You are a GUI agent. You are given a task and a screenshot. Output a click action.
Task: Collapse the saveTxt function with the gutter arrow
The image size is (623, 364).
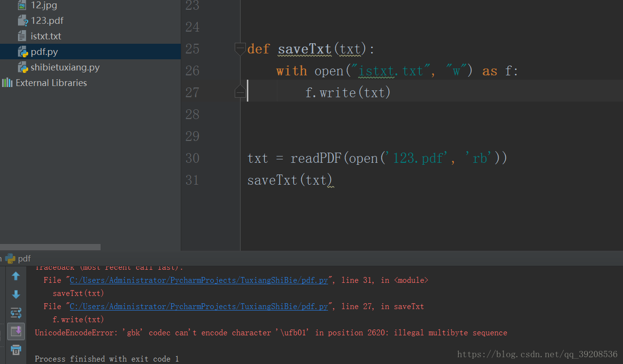[x=240, y=49]
